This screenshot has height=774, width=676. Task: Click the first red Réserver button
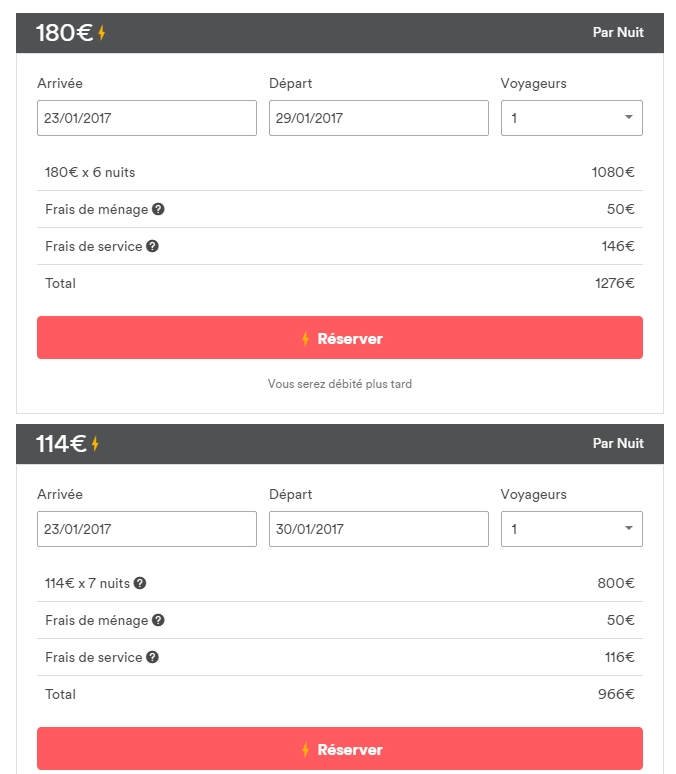pyautogui.click(x=339, y=338)
